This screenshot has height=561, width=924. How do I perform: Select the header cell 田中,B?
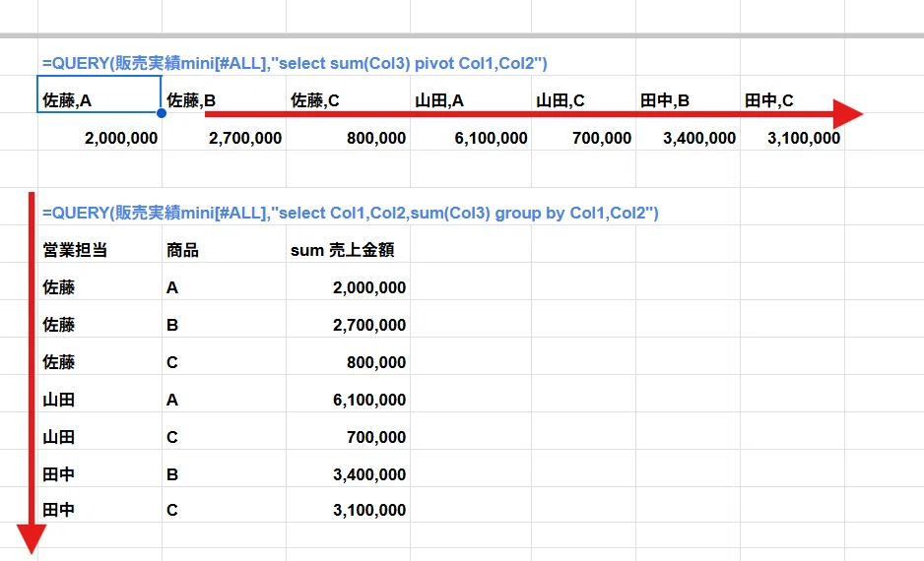coord(688,93)
